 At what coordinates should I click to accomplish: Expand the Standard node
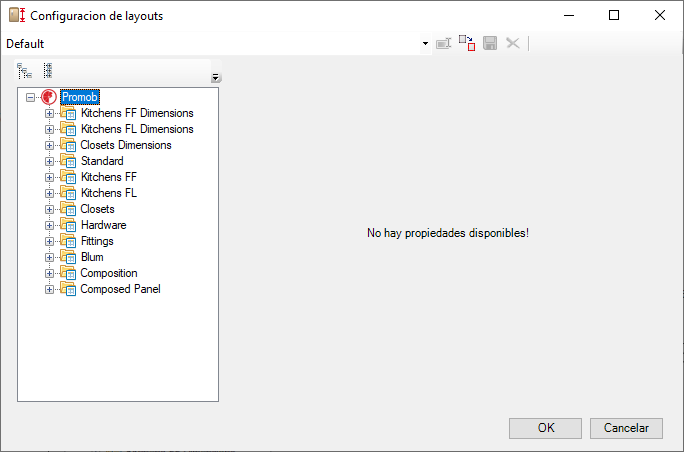click(x=49, y=161)
